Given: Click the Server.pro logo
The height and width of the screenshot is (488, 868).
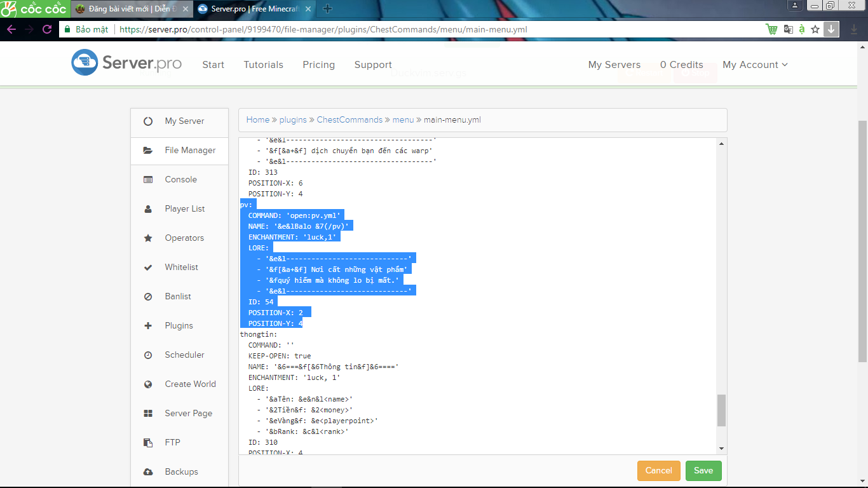Looking at the screenshot, I should pyautogui.click(x=126, y=63).
